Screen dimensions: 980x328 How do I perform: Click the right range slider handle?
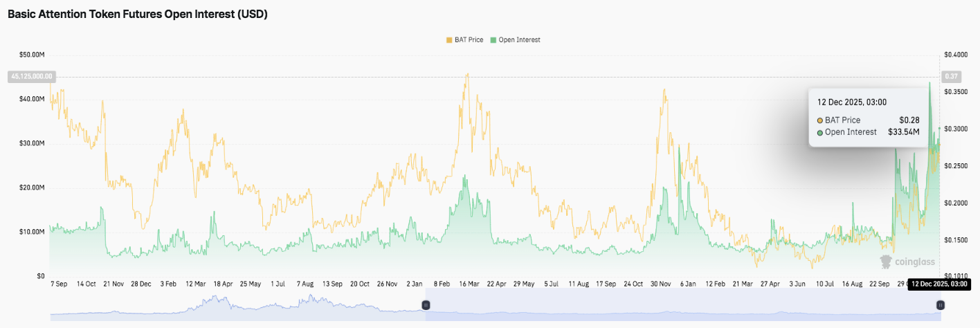pyautogui.click(x=941, y=305)
